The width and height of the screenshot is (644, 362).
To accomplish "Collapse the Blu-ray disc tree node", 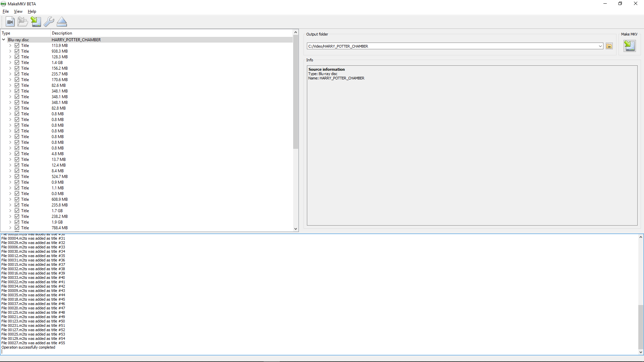I will pyautogui.click(x=4, y=40).
